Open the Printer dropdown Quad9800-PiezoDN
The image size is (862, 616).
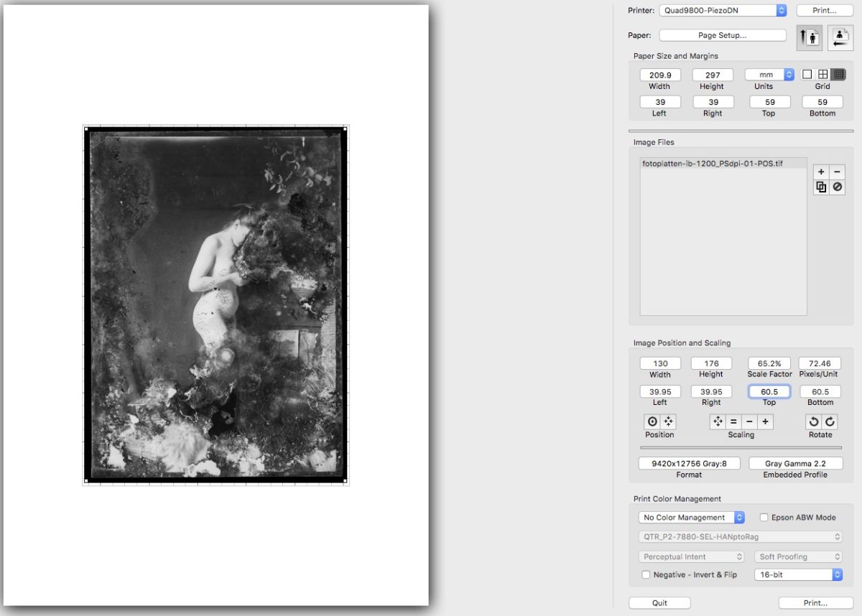click(x=722, y=10)
